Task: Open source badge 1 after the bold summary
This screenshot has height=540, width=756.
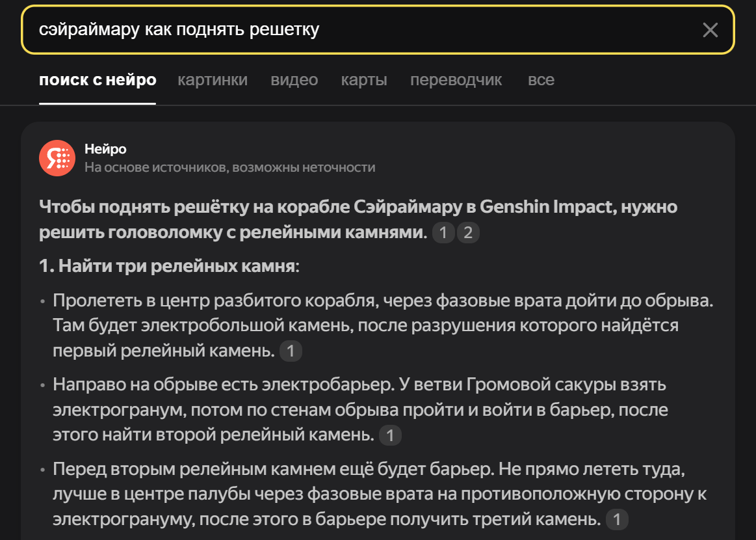Action: [443, 233]
